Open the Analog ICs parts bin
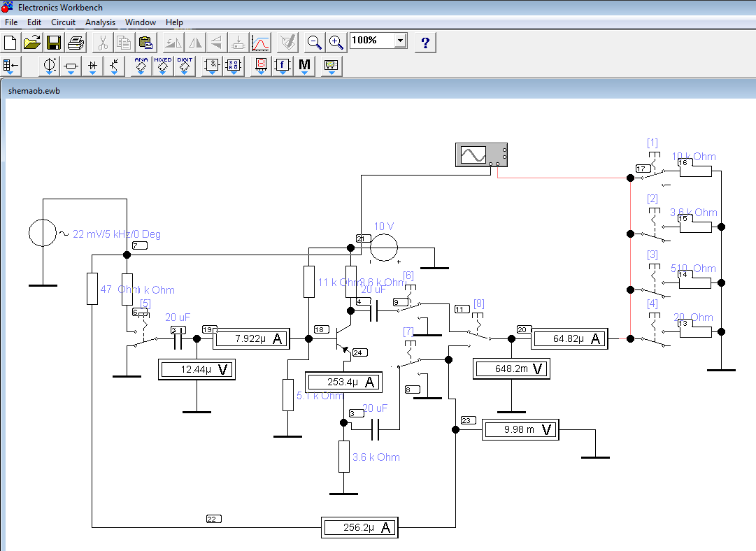This screenshot has width=756, height=551. [141, 66]
